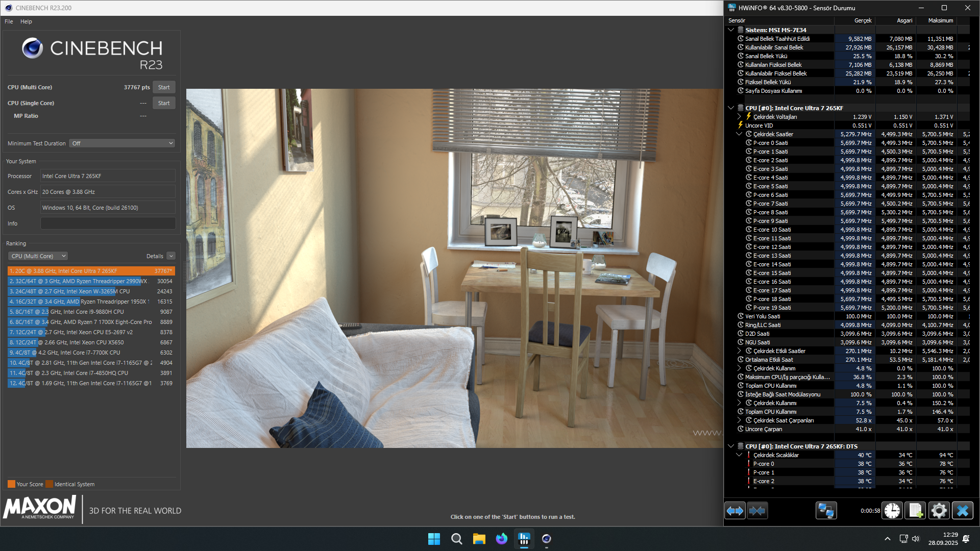Open volume tray icon

pos(915,539)
